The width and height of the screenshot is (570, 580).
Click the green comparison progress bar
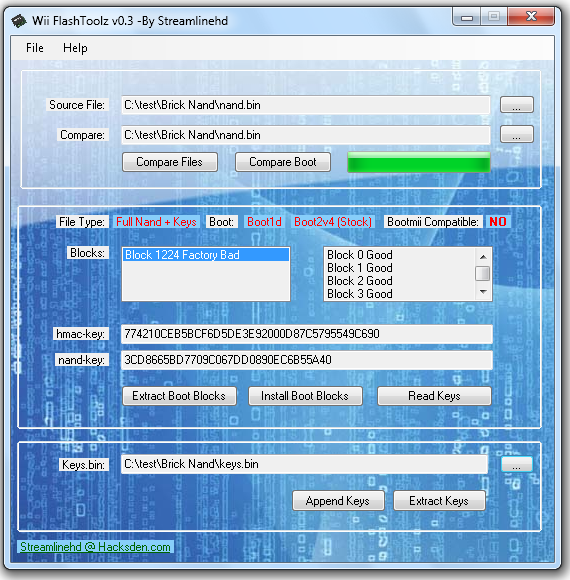pos(419,162)
